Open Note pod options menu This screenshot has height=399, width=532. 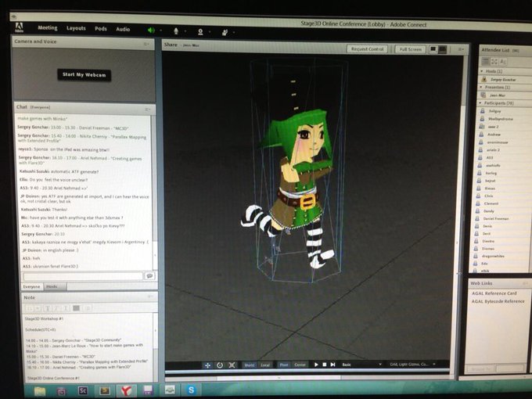pos(149,297)
